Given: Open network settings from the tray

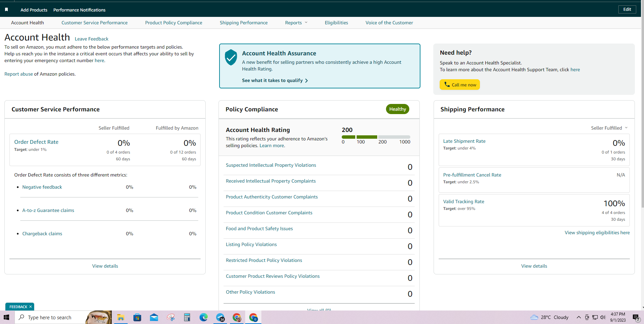Looking at the screenshot, I should coord(595,317).
